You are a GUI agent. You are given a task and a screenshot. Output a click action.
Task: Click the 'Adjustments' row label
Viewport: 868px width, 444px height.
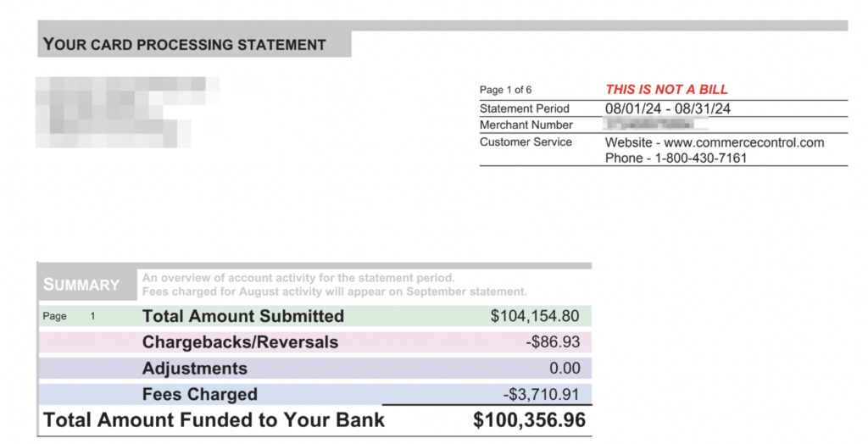point(195,369)
